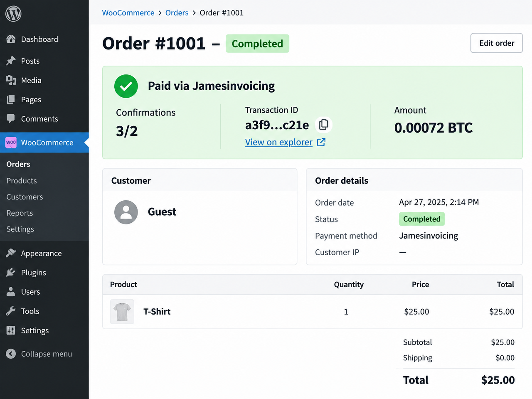The image size is (532, 399).
Task: Click the Tools wrench icon
Action: click(x=11, y=311)
